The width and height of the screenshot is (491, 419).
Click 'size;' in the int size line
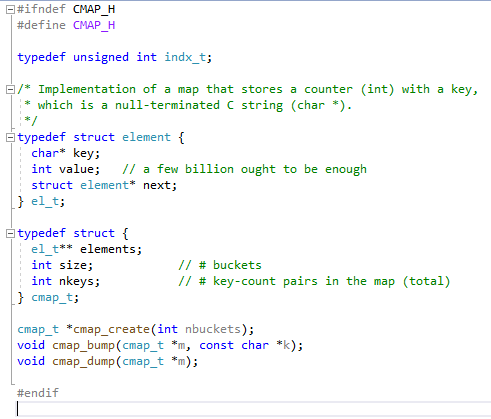click(x=76, y=265)
